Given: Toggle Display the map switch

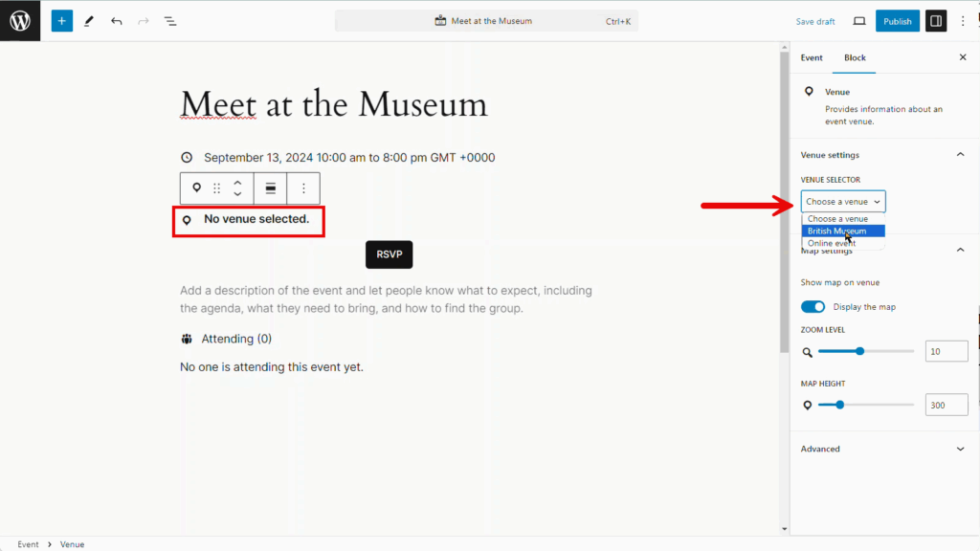Looking at the screenshot, I should coord(813,307).
